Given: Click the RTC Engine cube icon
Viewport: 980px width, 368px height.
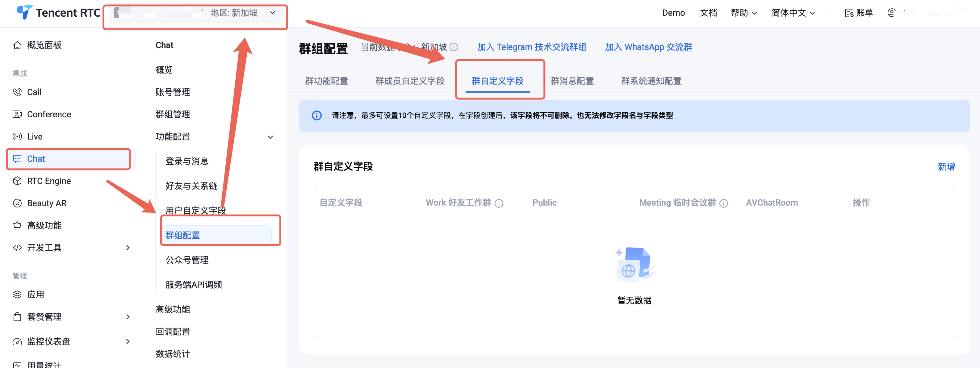Looking at the screenshot, I should tap(17, 181).
